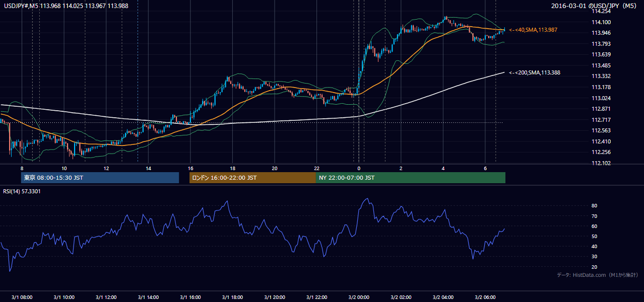Image resolution: width=644 pixels, height=302 pixels.
Task: Click the 3/2 06:00 time axis label
Action: coord(485,297)
